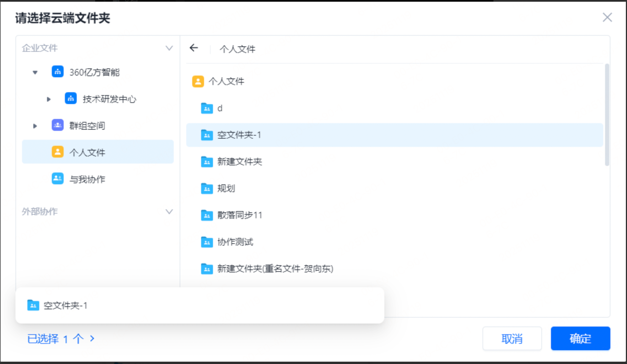Screen dimensions: 627x364
Task: Expand the 群组空间 tree node
Action: coord(35,126)
